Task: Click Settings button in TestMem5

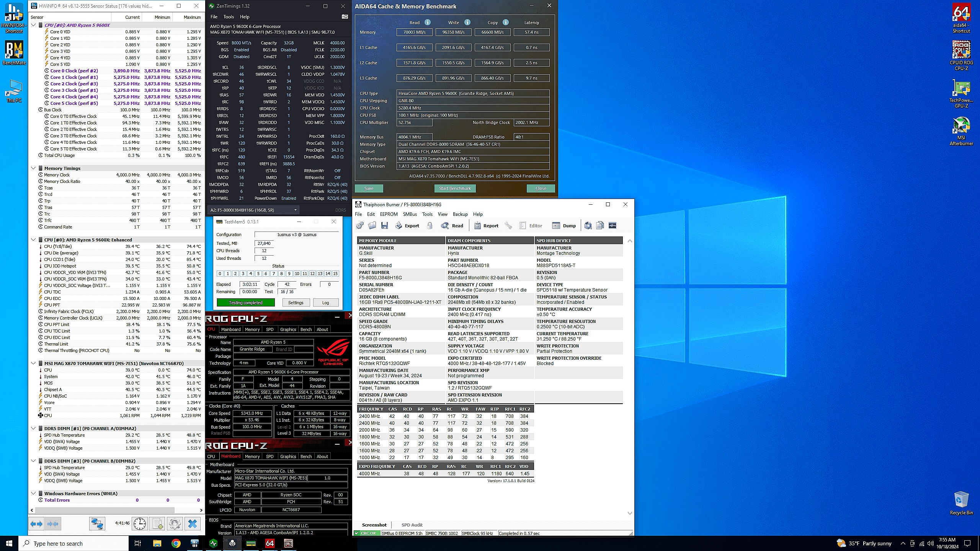Action: coord(296,303)
